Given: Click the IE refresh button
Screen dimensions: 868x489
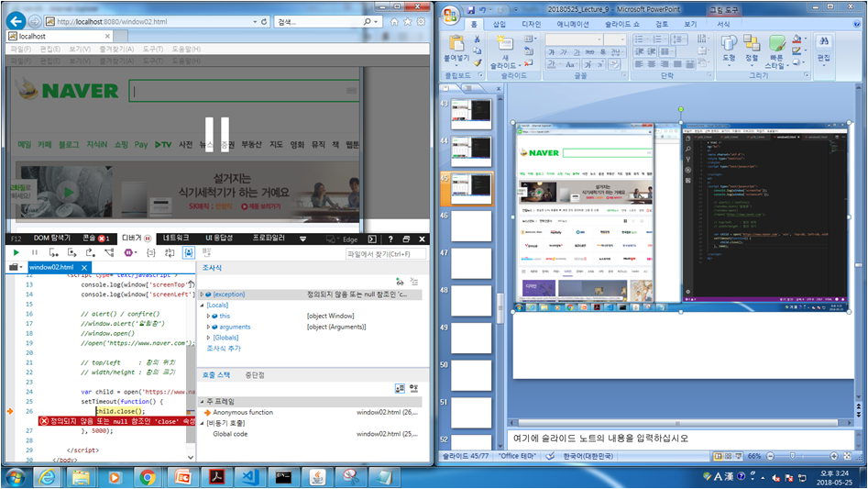Looking at the screenshot, I should pos(264,22).
